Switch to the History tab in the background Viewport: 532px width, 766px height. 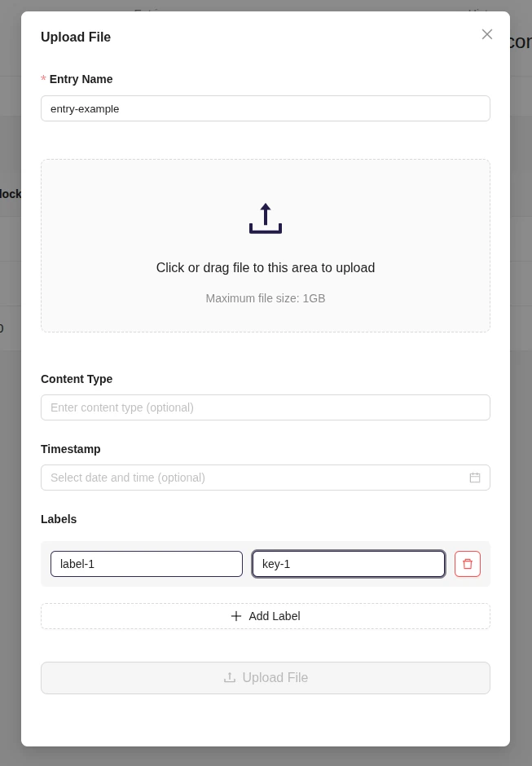479,13
